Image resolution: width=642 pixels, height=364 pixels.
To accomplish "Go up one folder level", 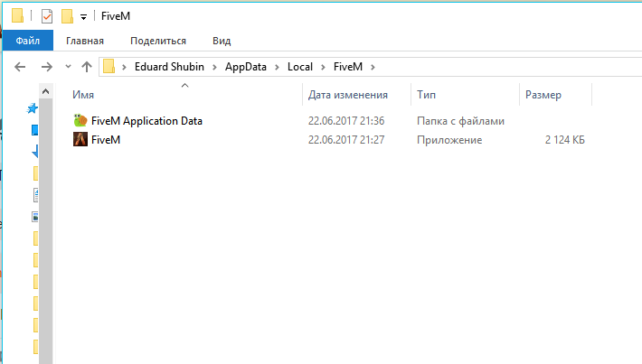I will tap(87, 67).
